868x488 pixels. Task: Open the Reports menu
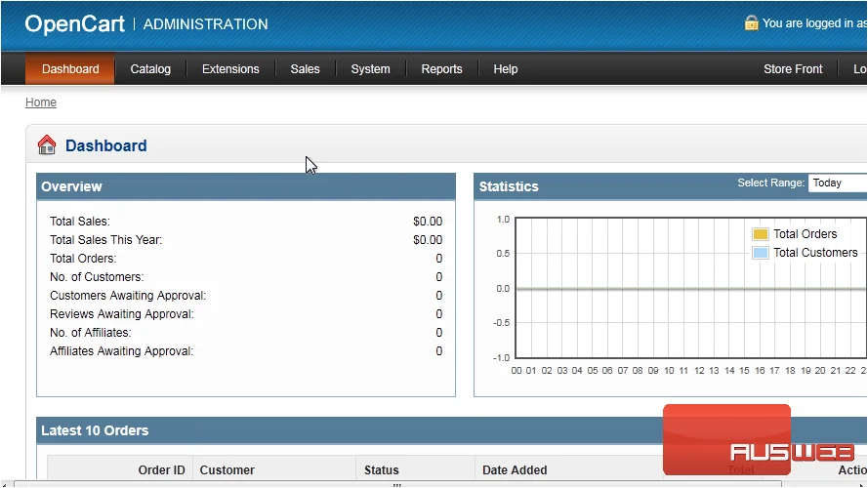[441, 69]
